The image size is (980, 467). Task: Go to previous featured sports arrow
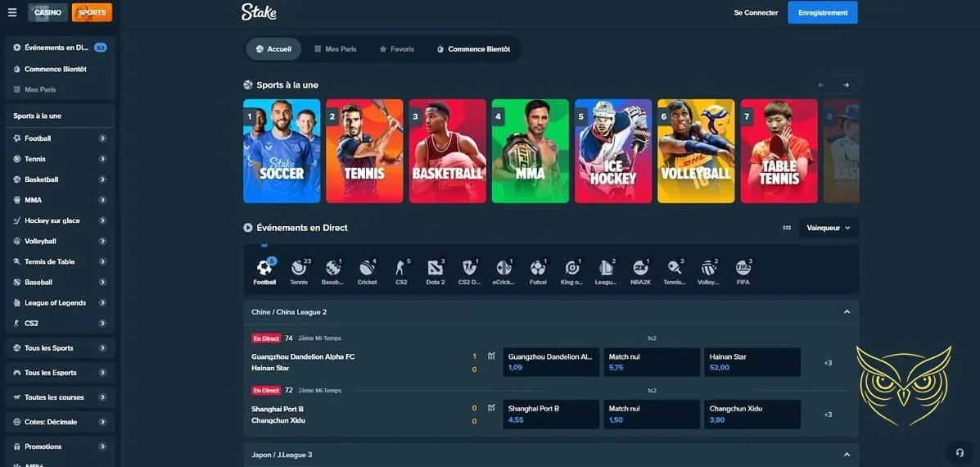[821, 85]
